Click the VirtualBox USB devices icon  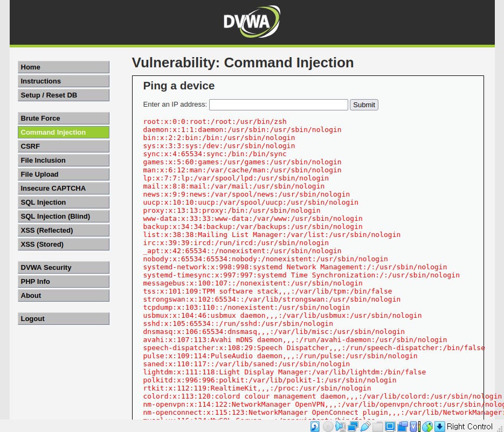tap(365, 427)
